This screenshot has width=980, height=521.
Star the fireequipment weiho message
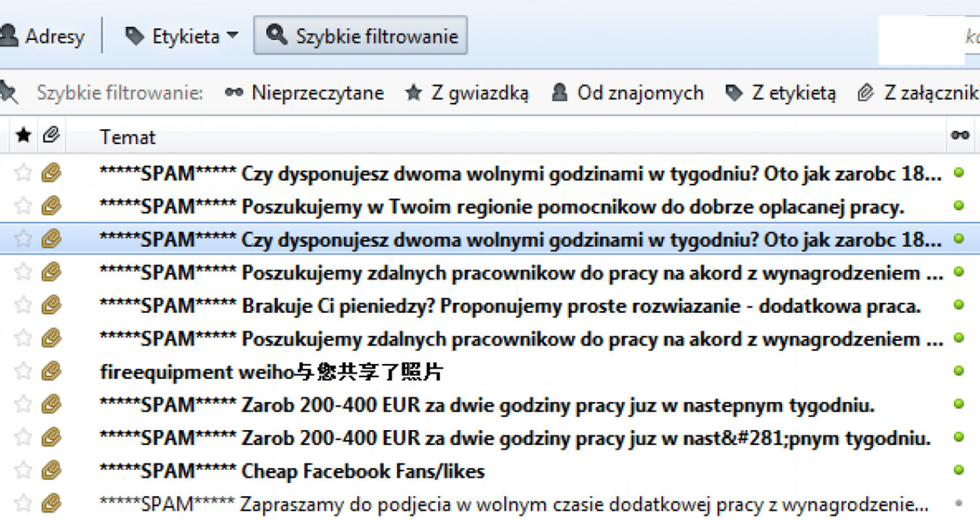click(23, 371)
